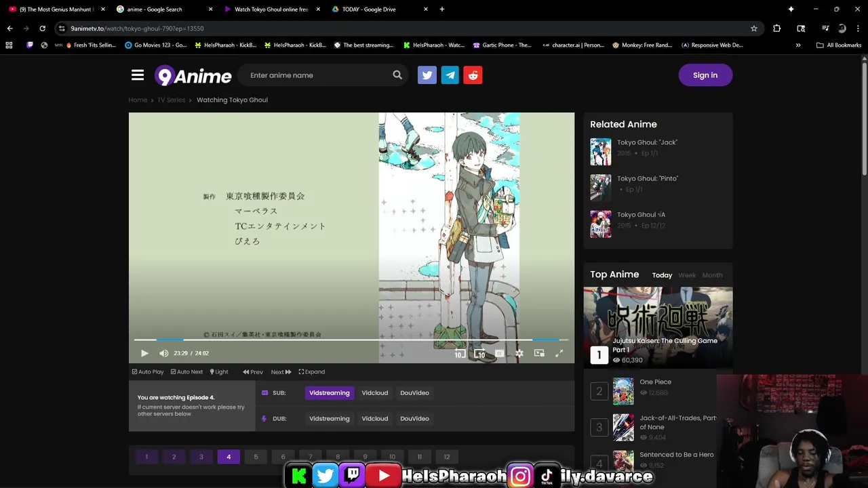This screenshot has height=488, width=868.
Task: Go back to the previous page
Action: point(9,28)
